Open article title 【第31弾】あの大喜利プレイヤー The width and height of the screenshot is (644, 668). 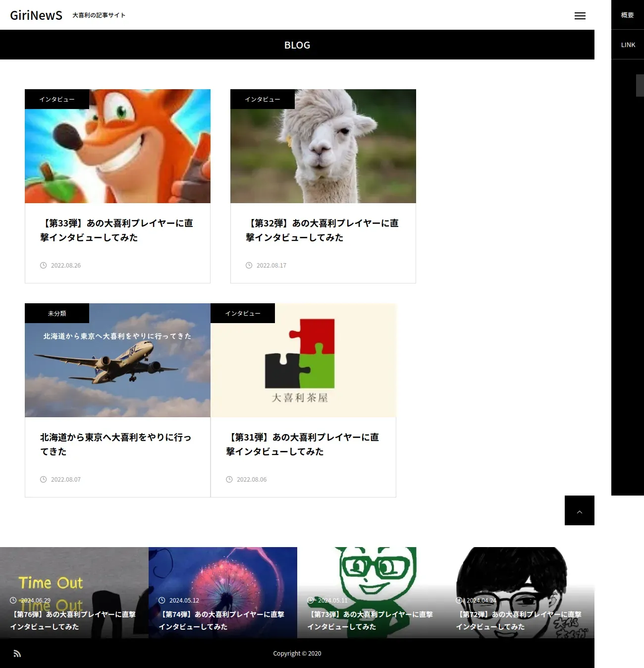click(x=303, y=445)
